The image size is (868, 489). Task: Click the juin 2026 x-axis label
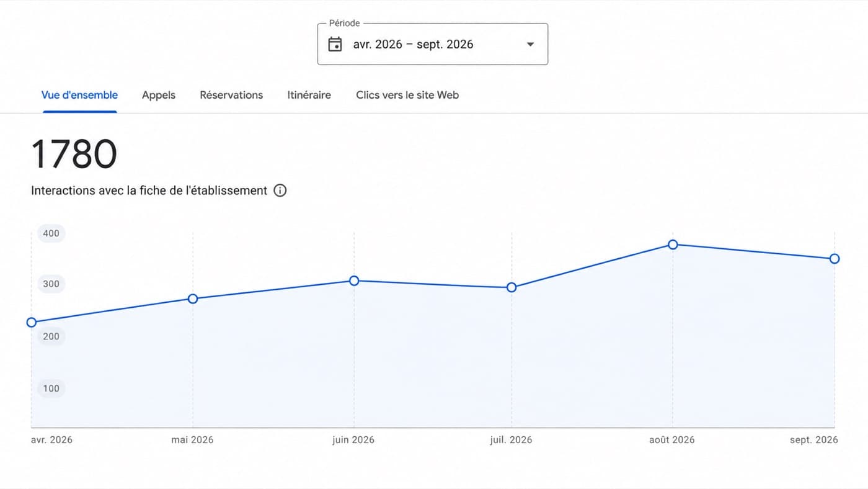point(353,440)
